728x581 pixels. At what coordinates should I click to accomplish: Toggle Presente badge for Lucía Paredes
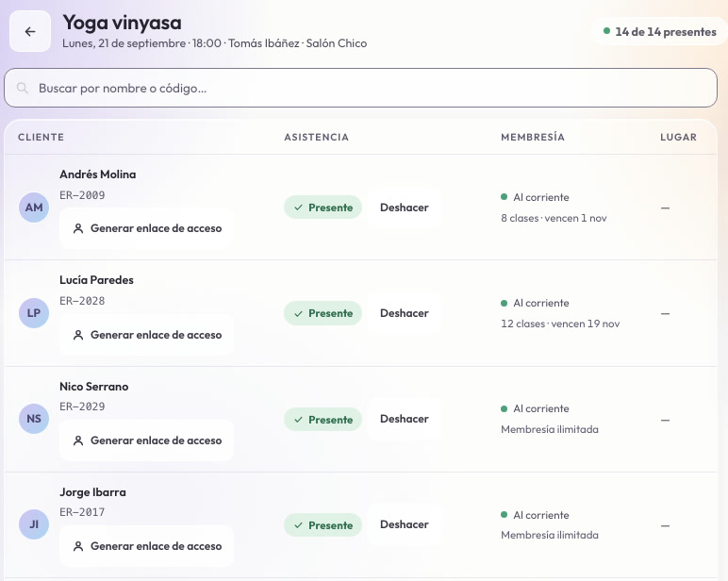pyautogui.click(x=323, y=313)
